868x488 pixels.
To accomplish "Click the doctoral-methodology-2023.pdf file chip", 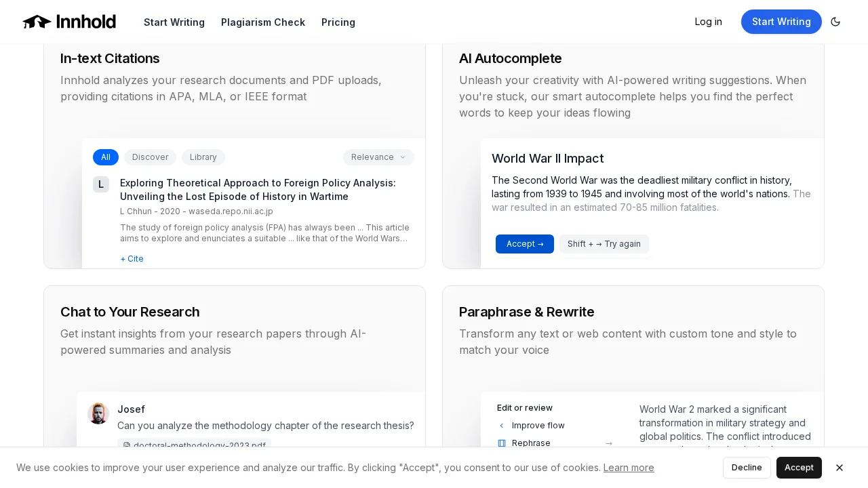I will tap(195, 444).
